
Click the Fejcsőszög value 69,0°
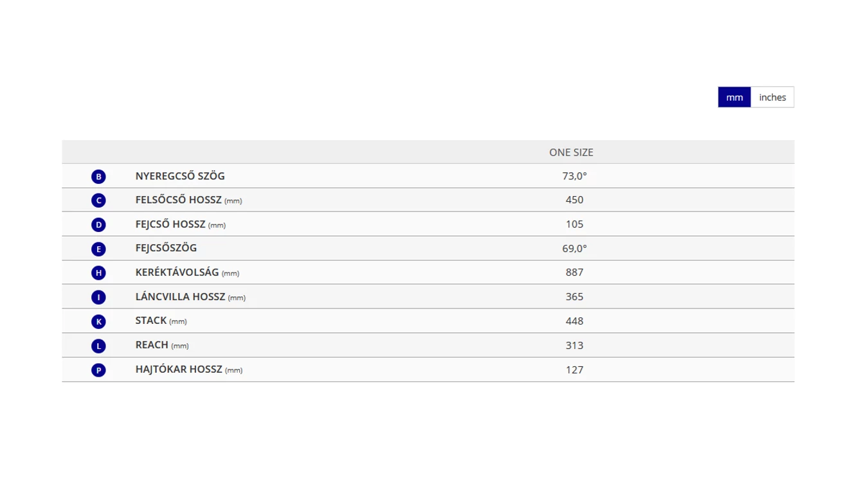574,248
